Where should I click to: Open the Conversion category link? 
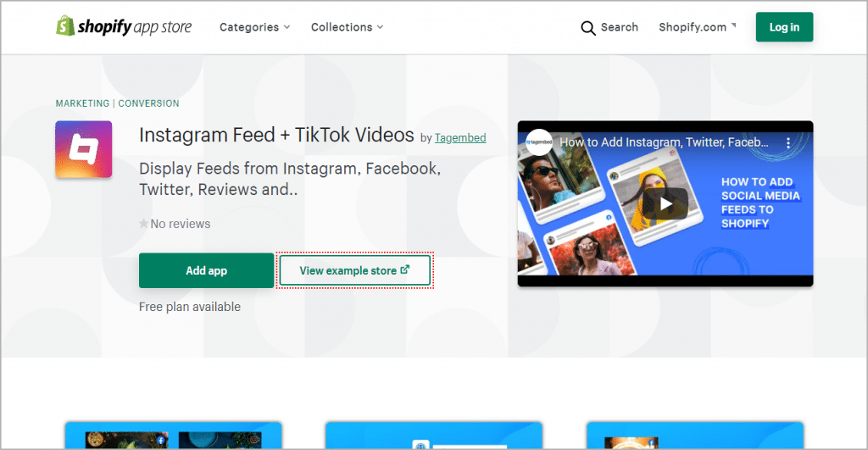(x=148, y=103)
